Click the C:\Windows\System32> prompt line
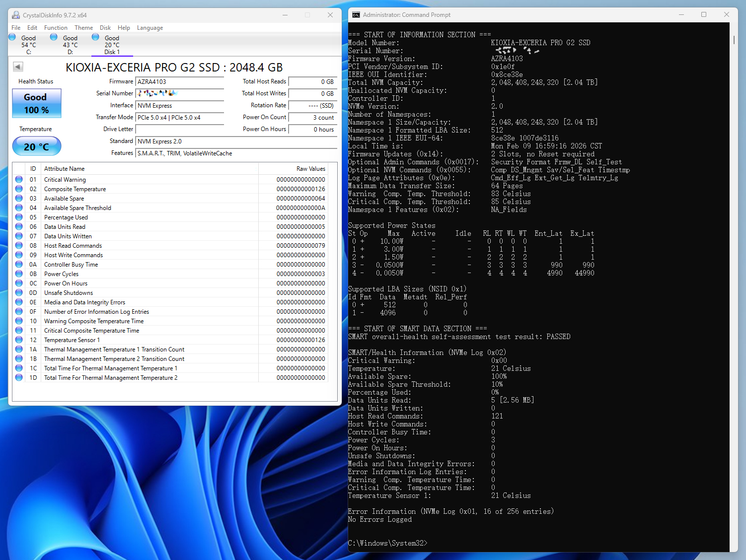Viewport: 746px width, 560px height. tap(387, 543)
